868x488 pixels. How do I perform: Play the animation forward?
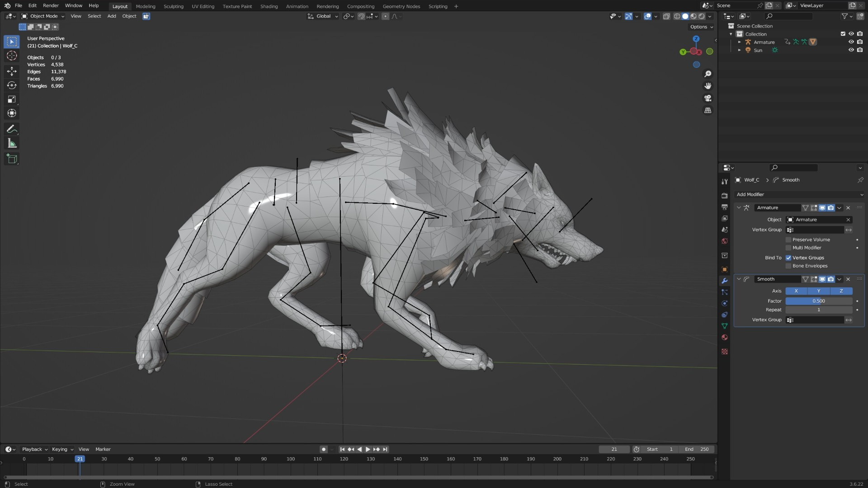[x=368, y=449]
